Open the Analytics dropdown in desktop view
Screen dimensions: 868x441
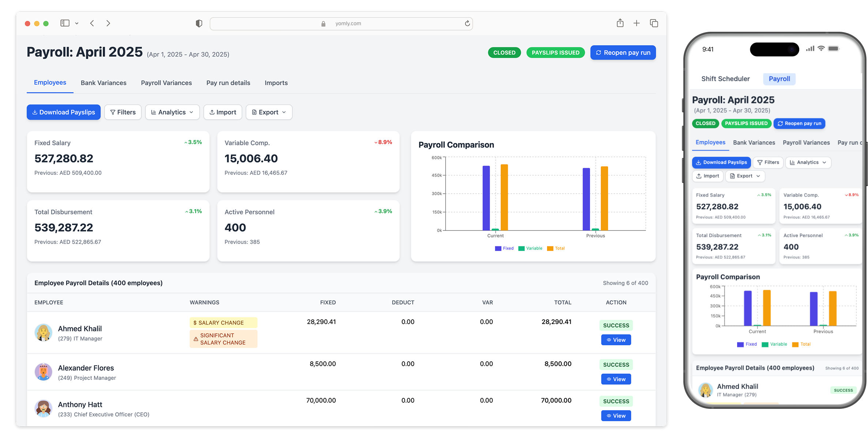172,112
